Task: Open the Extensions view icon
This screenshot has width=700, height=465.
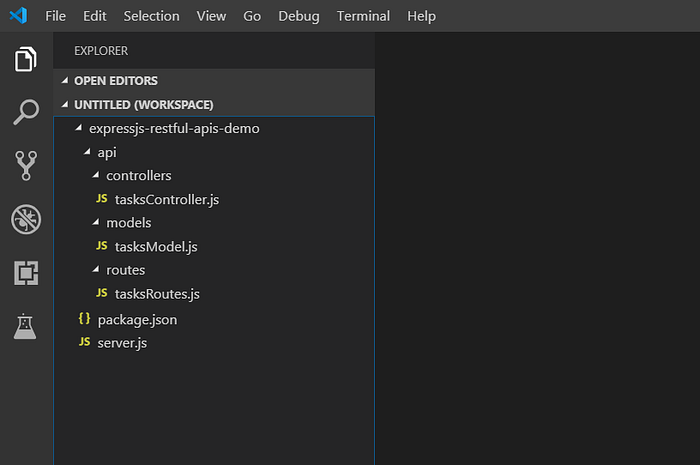Action: 26,273
